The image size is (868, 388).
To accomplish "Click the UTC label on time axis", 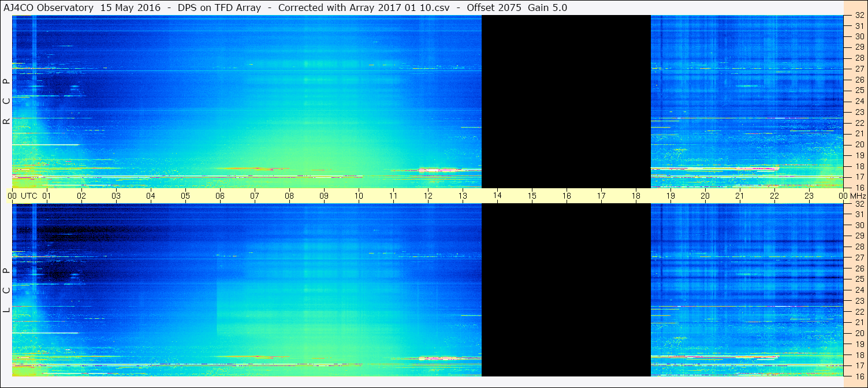I will coord(29,196).
